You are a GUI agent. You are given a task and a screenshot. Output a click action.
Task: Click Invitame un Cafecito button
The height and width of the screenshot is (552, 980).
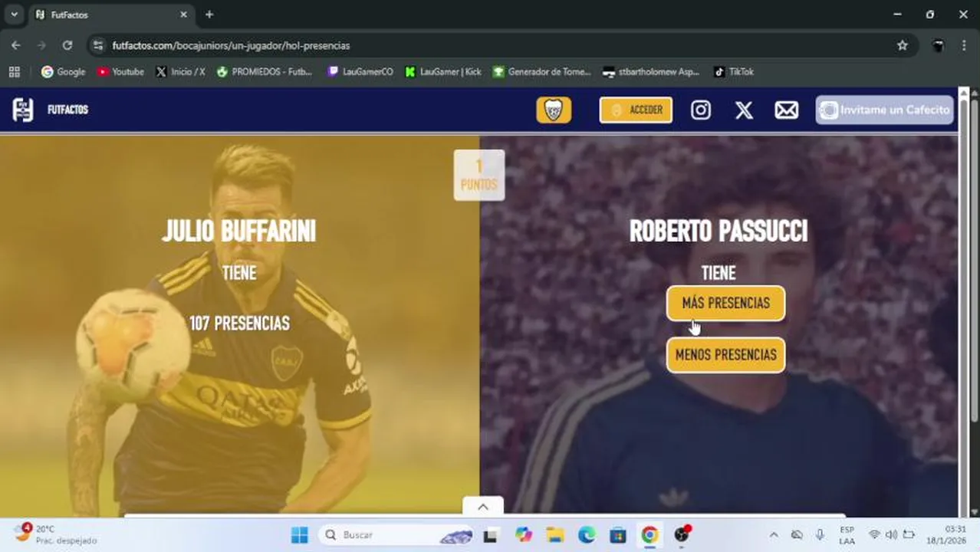(x=885, y=110)
